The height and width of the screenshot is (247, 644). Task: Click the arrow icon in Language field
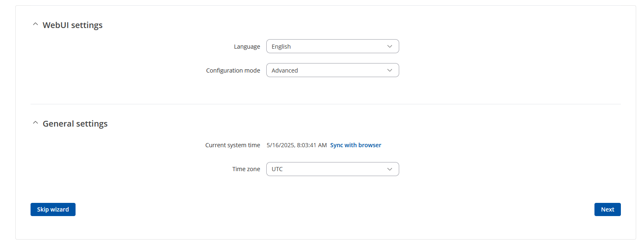tap(390, 47)
